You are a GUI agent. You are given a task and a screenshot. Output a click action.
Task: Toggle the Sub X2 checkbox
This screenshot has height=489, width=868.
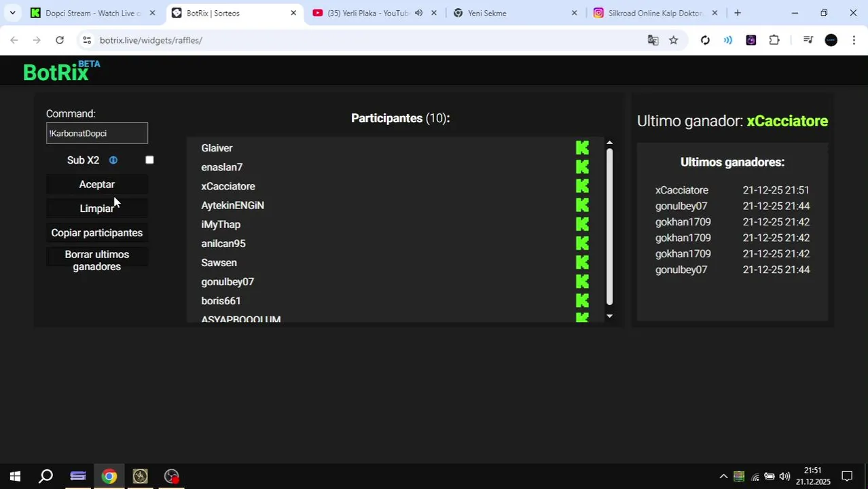coord(149,160)
